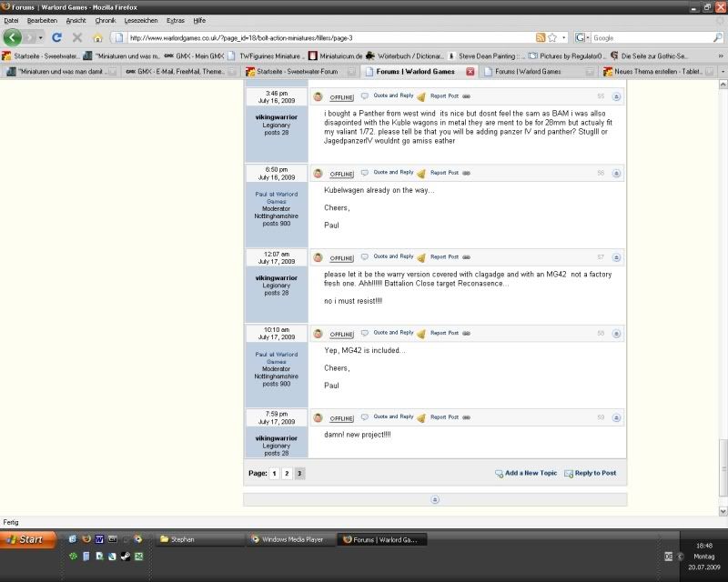Open Wörterbuch / Dictionary bookmark

(x=404, y=55)
